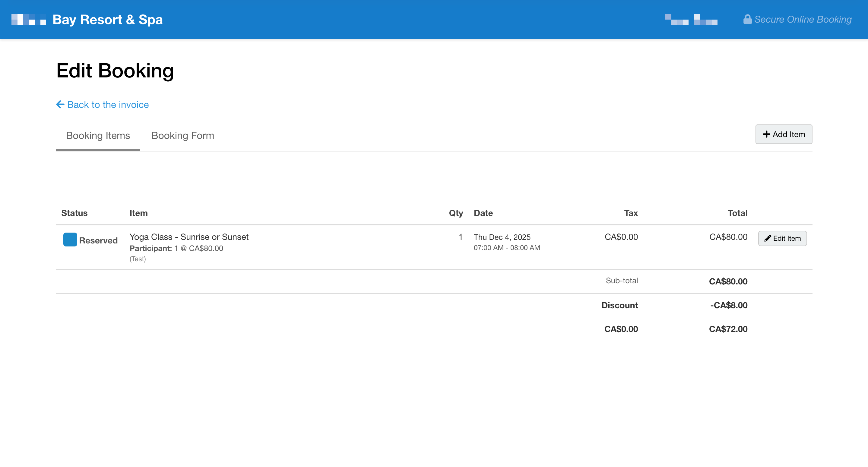Click Edit Item for Yoga Class
Viewport: 868px width, 467px height.
pos(782,238)
